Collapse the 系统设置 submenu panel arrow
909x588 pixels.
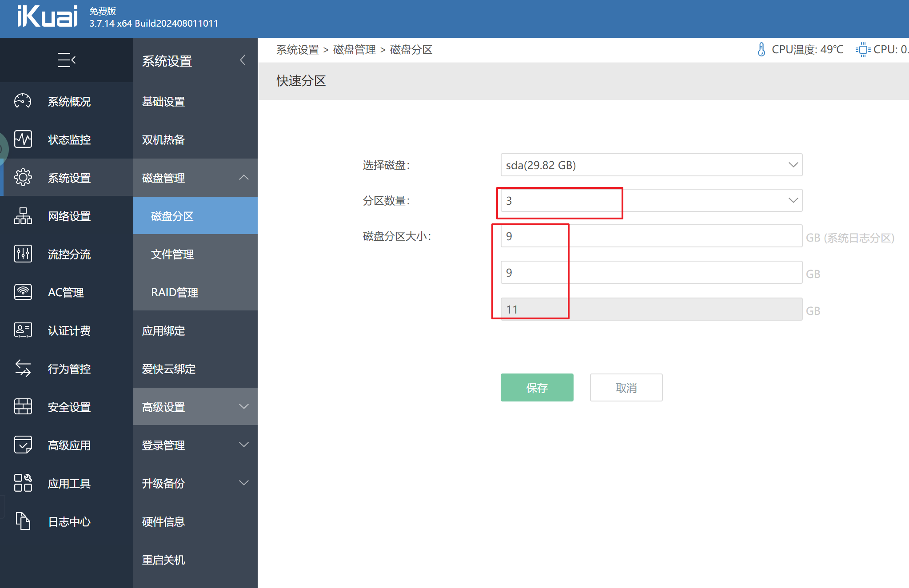pos(243,60)
